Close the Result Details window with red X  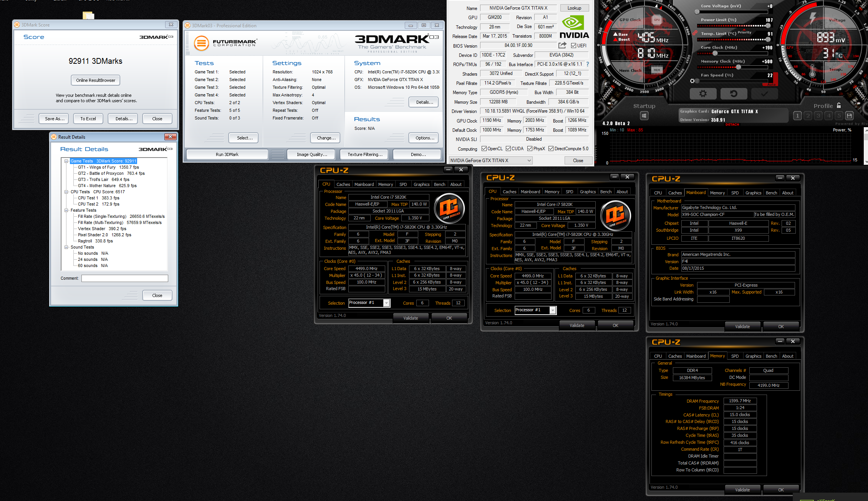170,137
